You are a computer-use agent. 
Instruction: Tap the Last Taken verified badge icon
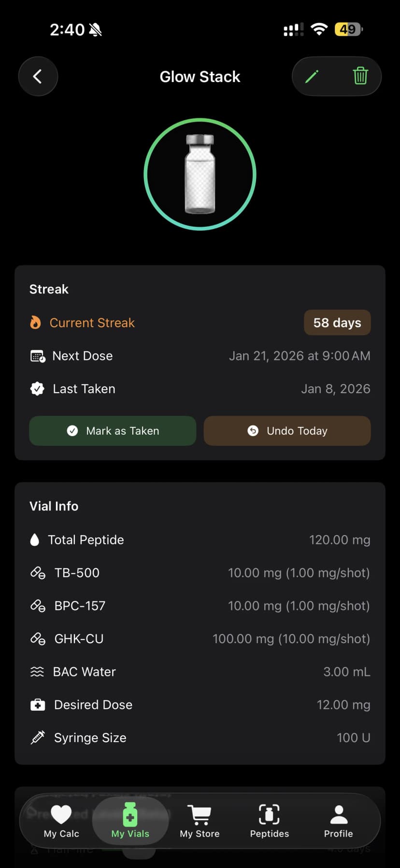pos(37,389)
